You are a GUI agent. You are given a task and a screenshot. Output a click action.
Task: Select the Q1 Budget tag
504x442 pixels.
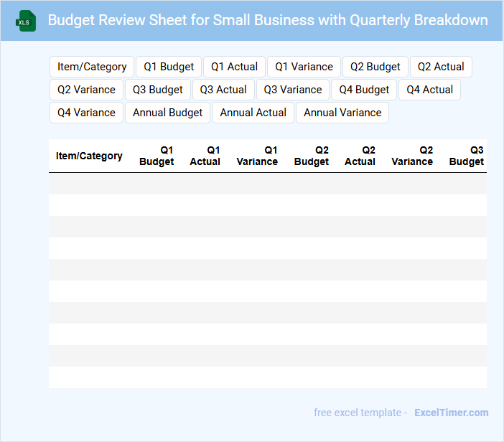tap(169, 67)
